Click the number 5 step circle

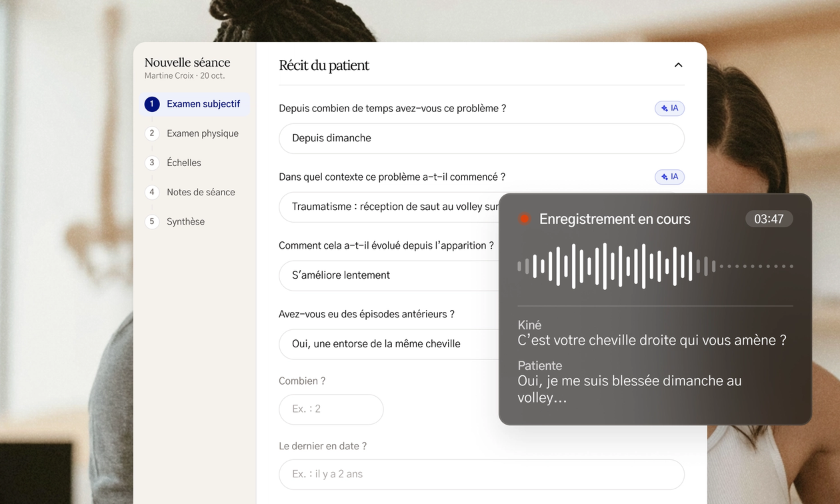click(x=152, y=221)
